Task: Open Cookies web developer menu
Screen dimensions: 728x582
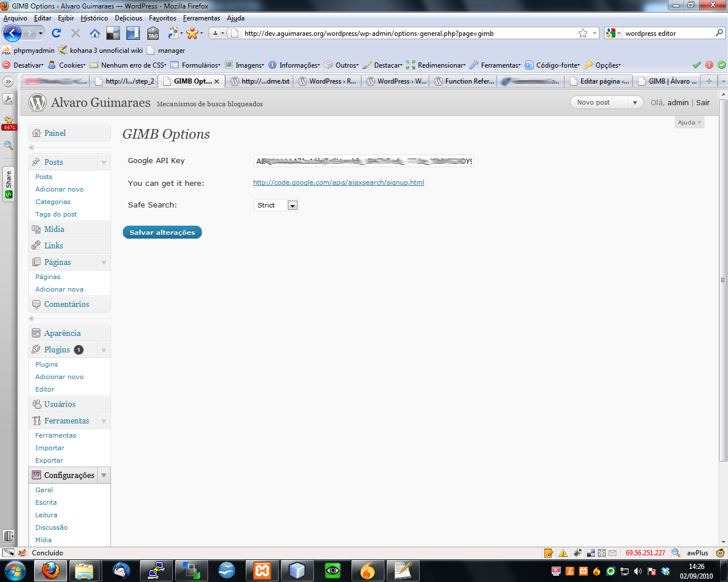Action: (67, 65)
